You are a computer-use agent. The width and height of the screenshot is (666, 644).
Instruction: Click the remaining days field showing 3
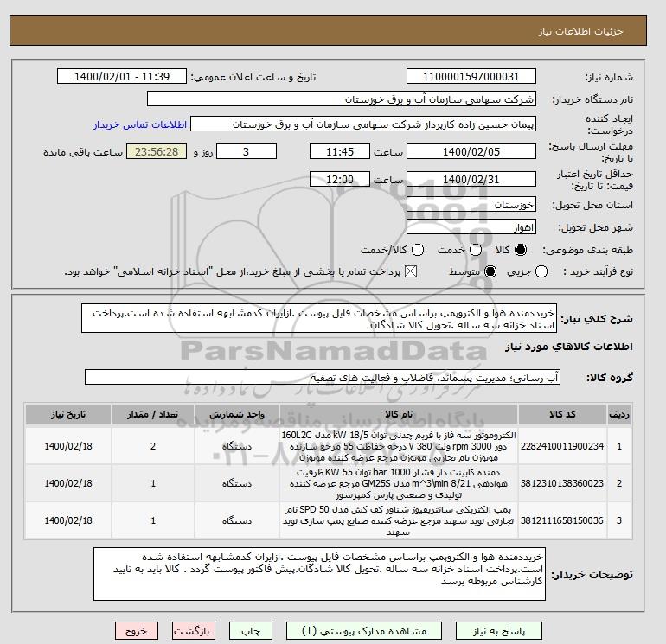[247, 151]
